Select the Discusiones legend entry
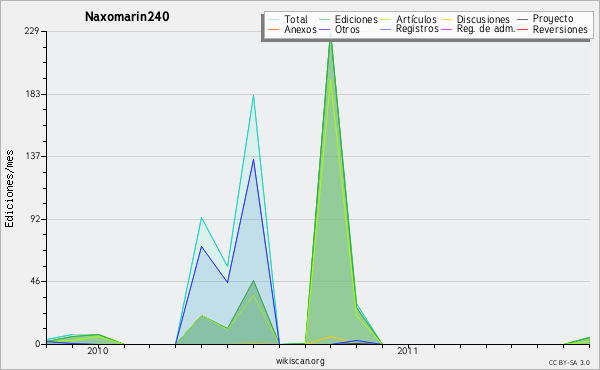Screen dimensions: 600x370 483,19
